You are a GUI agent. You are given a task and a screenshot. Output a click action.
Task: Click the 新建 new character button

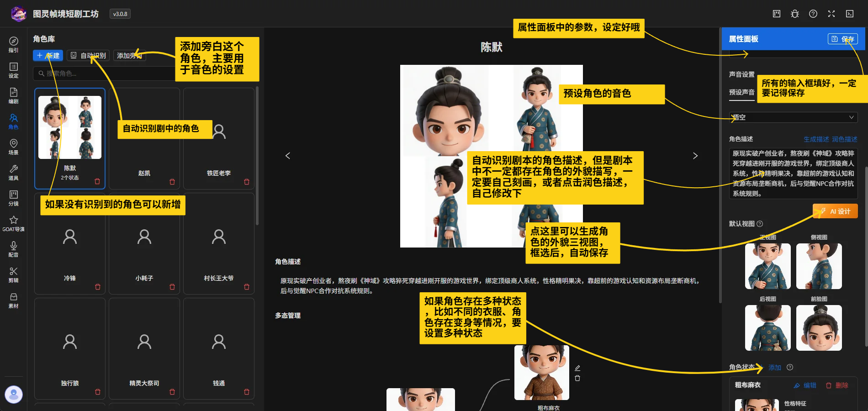tap(48, 55)
